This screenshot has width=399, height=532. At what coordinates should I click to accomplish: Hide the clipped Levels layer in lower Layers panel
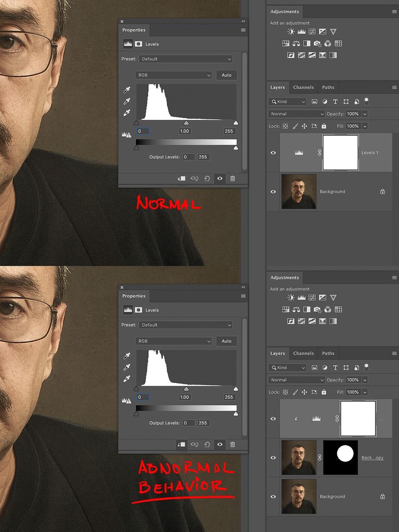273,419
